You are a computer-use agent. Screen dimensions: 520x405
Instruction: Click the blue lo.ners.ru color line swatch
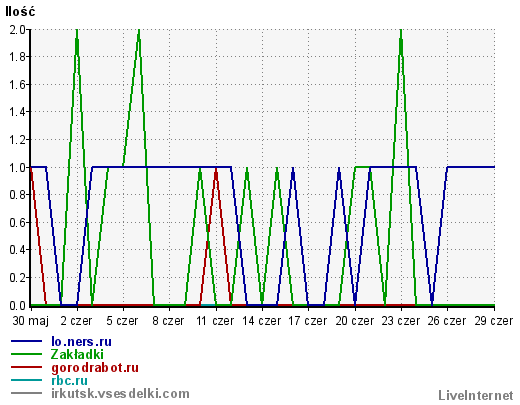tap(27, 341)
